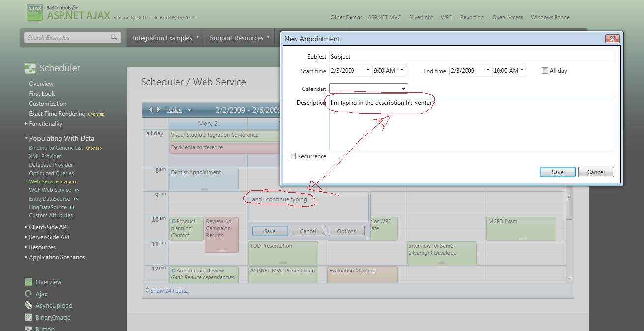Viewport: 644px width, 331px height.
Task: Click the Show 24 hours arrows icon
Action: point(147,290)
